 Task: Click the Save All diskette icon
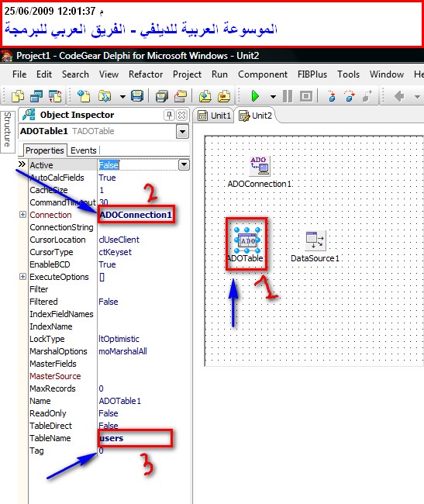(x=137, y=96)
